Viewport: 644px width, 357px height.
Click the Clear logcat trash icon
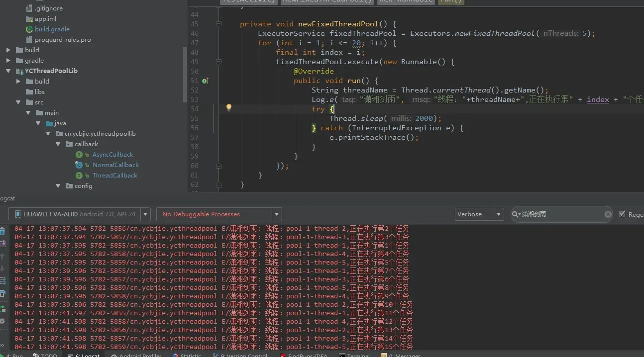(x=2, y=231)
